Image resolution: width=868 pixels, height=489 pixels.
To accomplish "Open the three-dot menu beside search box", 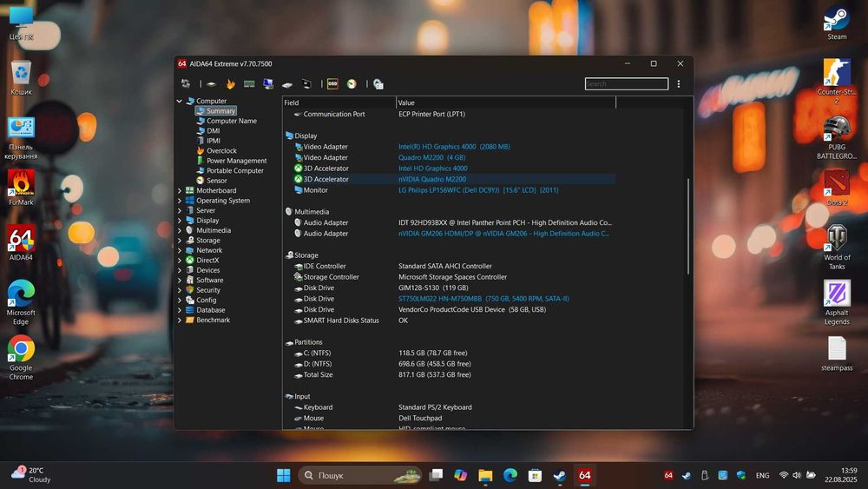I will click(679, 83).
